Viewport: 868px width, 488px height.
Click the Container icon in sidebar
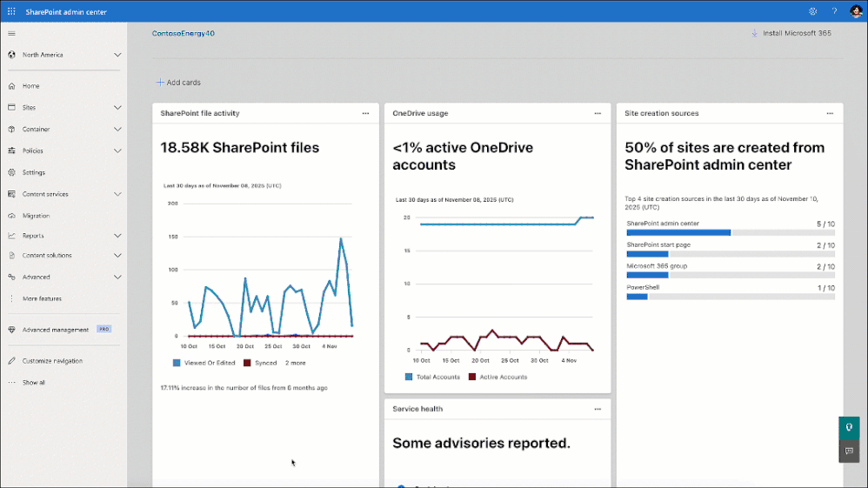[x=11, y=129]
